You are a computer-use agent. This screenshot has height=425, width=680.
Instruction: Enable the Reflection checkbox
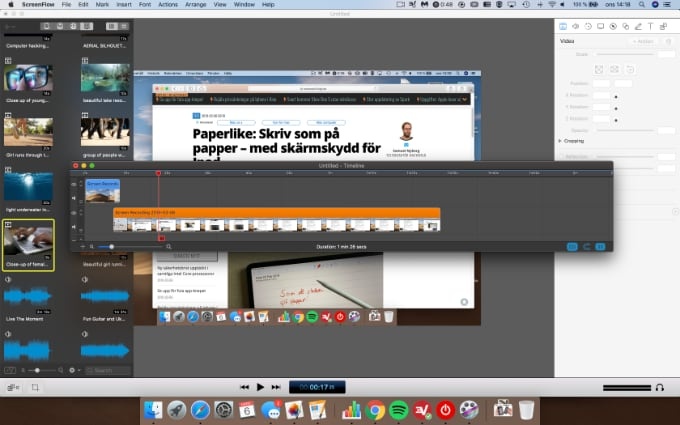[x=562, y=157]
